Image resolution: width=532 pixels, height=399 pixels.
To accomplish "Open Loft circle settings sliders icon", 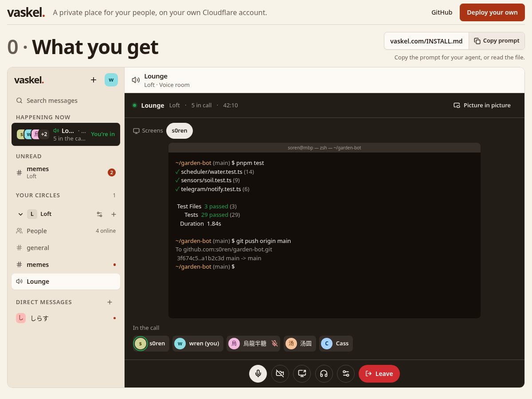I will click(100, 214).
